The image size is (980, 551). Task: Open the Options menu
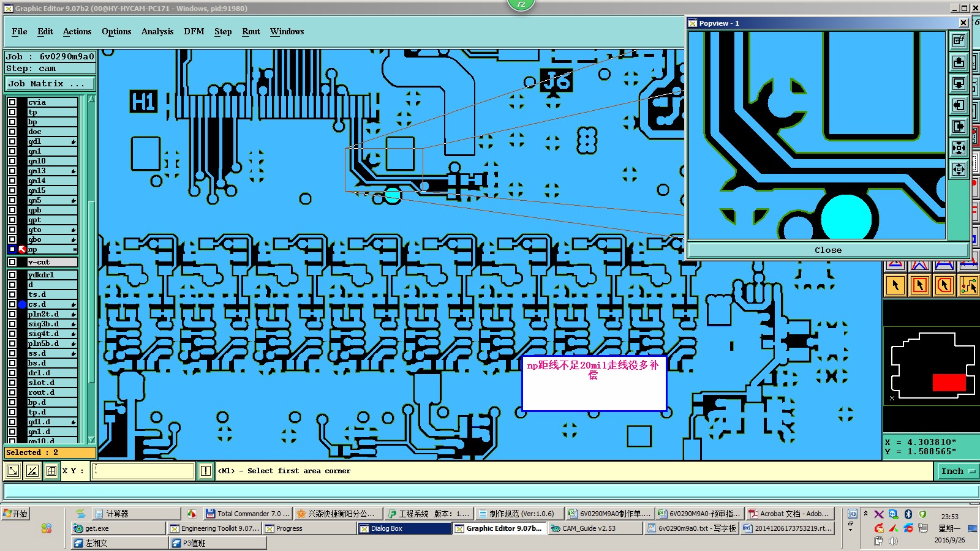[116, 31]
